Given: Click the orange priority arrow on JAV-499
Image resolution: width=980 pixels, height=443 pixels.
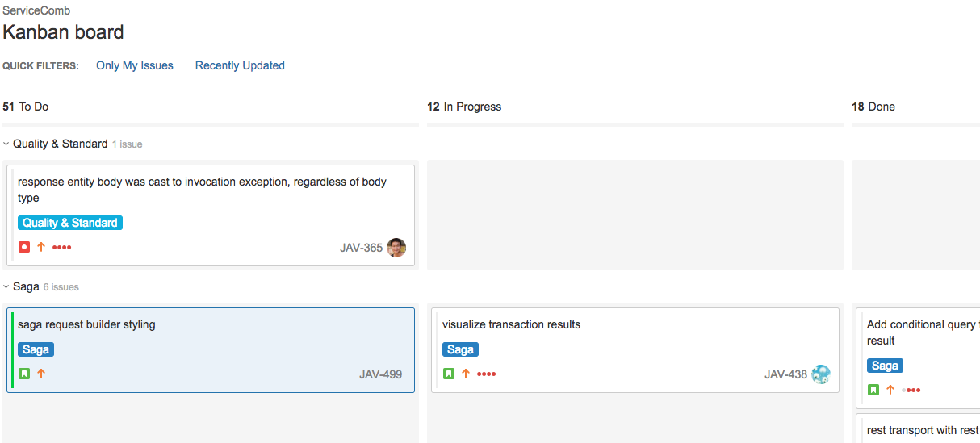Looking at the screenshot, I should (x=41, y=374).
